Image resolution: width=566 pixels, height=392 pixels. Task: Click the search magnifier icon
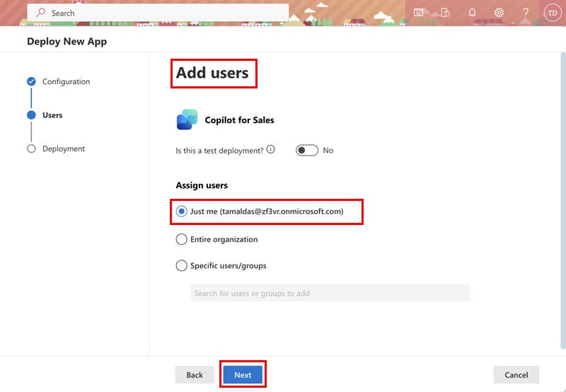(x=41, y=13)
